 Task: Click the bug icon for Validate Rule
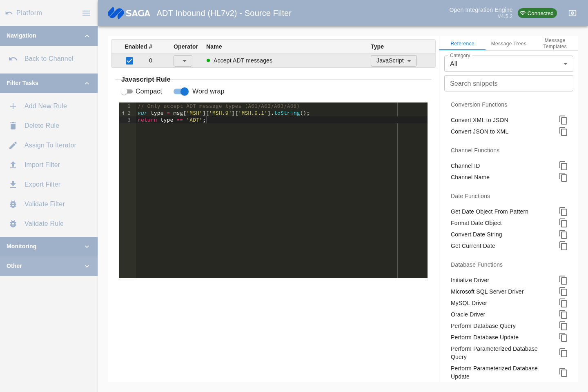pyautogui.click(x=13, y=224)
